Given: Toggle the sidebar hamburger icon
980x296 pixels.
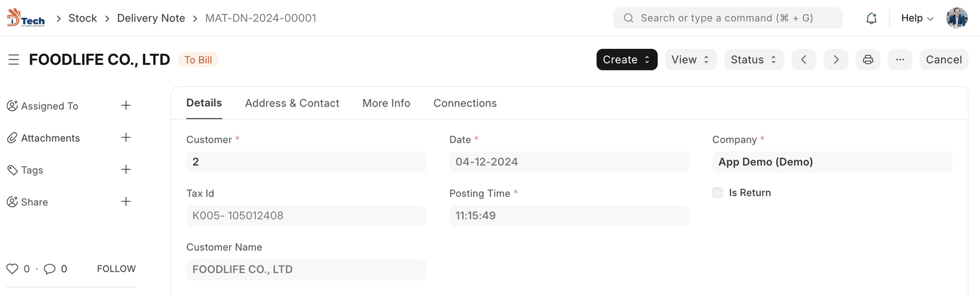Looking at the screenshot, I should tap(13, 60).
